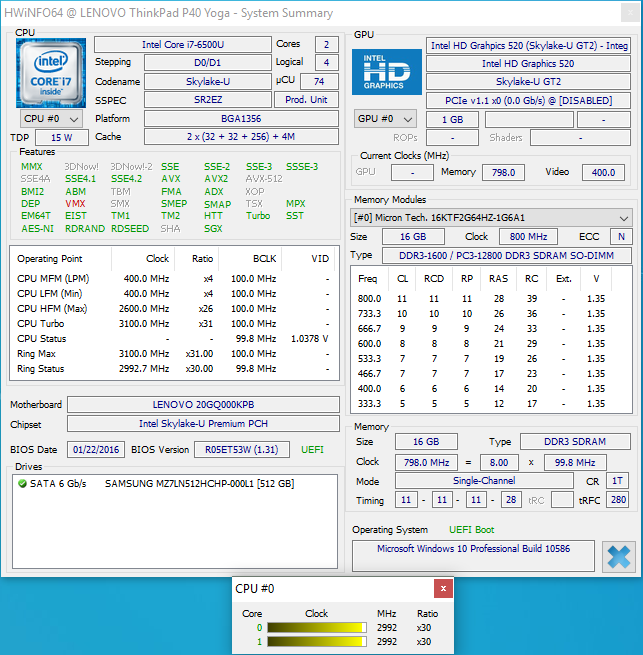This screenshot has height=655, width=643.
Task: Click the AES-NI feature flag
Action: (37, 229)
